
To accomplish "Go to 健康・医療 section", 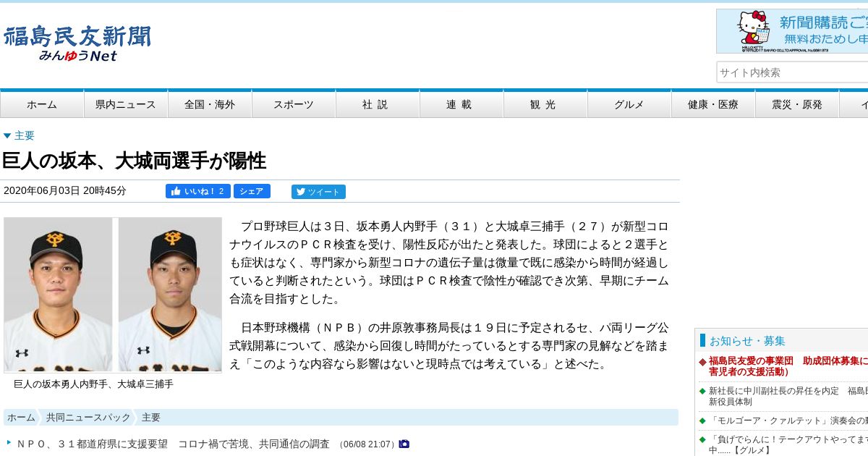I will click(713, 104).
